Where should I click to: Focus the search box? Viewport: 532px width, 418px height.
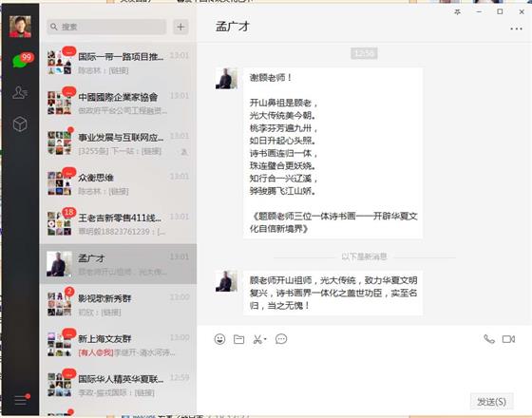pyautogui.click(x=106, y=27)
